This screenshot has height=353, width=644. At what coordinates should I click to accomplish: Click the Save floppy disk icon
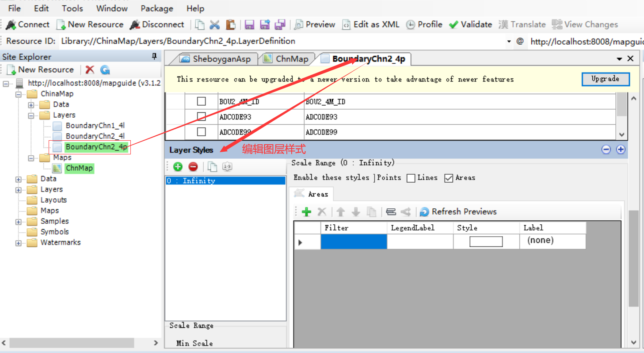pos(249,25)
